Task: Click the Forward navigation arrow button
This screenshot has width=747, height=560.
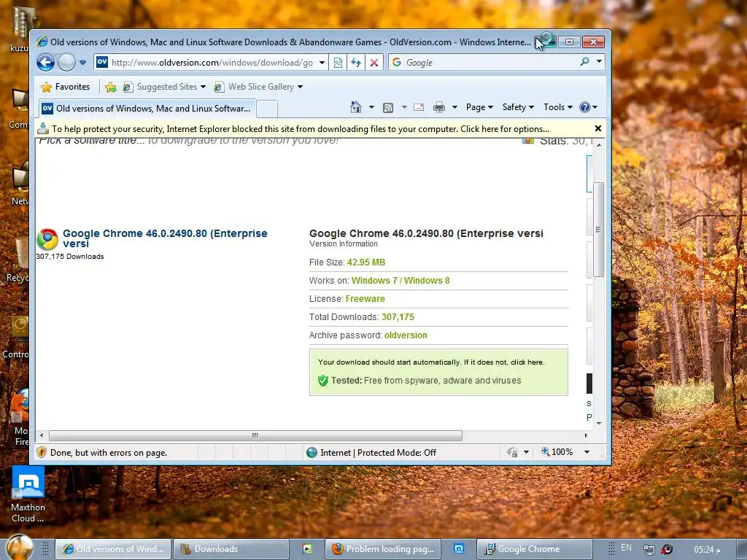Action: coord(66,63)
